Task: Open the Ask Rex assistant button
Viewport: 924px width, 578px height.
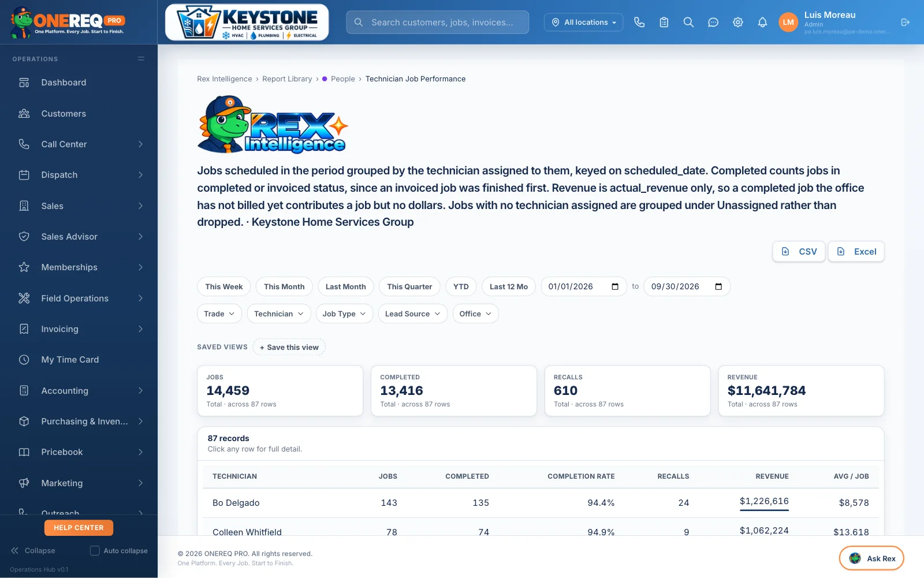Action: coord(871,558)
